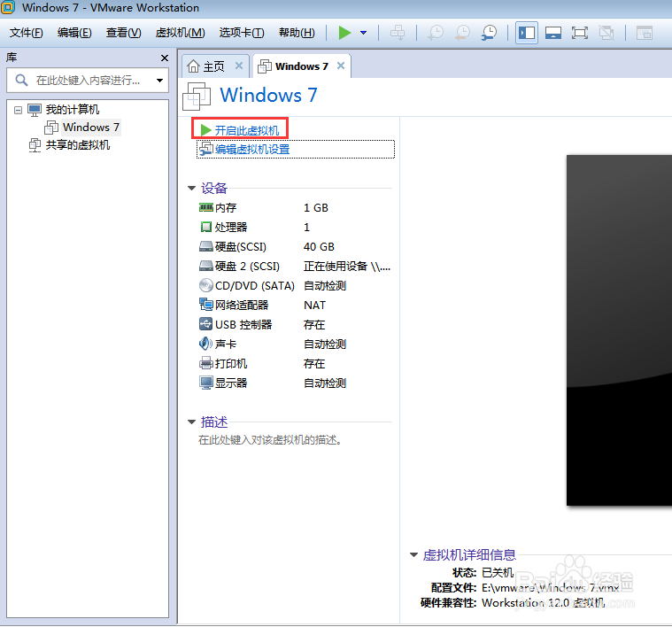This screenshot has width=672, height=627.
Task: Open the 文件(F) menu
Action: coord(27,33)
